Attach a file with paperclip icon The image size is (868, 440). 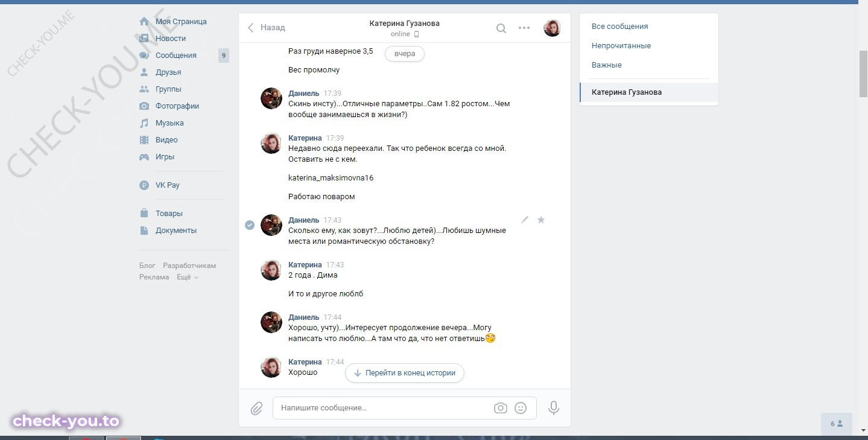click(x=256, y=409)
